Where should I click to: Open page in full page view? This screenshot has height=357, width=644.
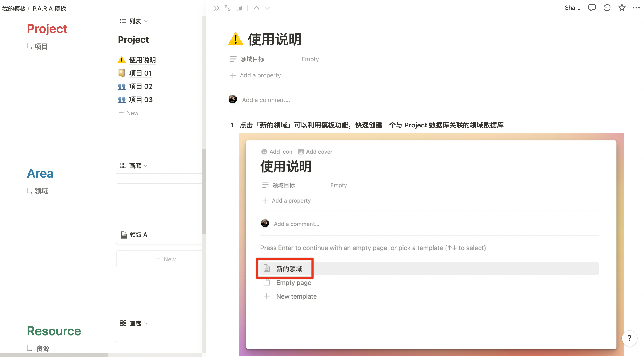click(227, 8)
